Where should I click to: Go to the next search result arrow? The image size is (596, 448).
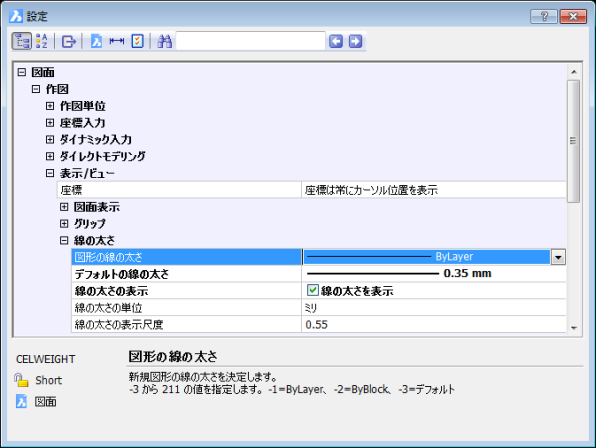356,41
